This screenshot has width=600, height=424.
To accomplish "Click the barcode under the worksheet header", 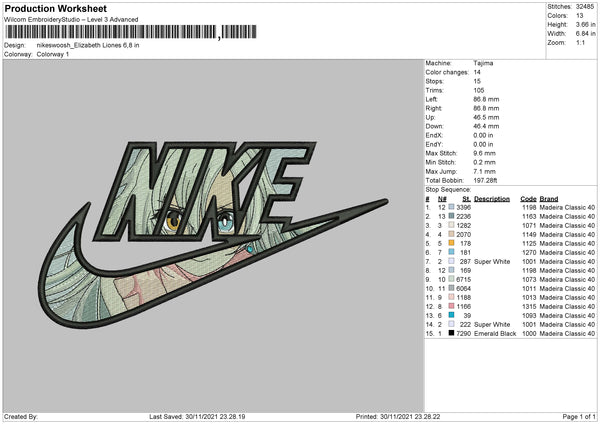I will [x=130, y=32].
